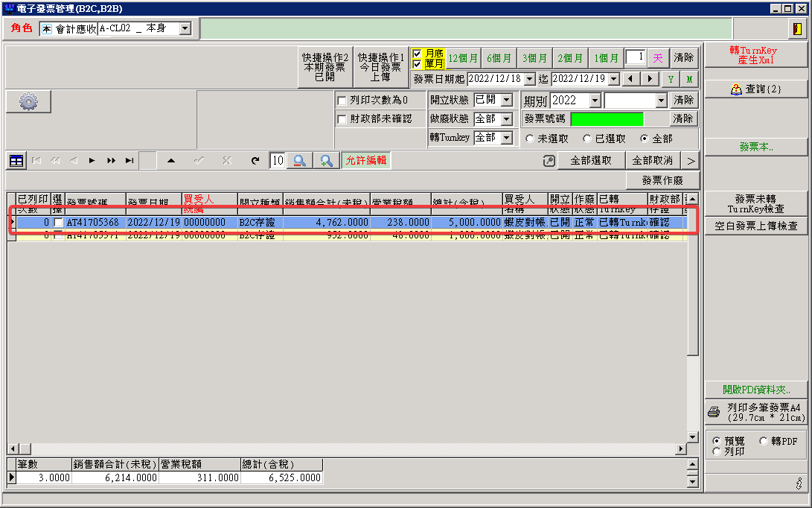Image resolution: width=812 pixels, height=508 pixels.
Task: Click the refresh arrow in navigator
Action: (x=255, y=161)
